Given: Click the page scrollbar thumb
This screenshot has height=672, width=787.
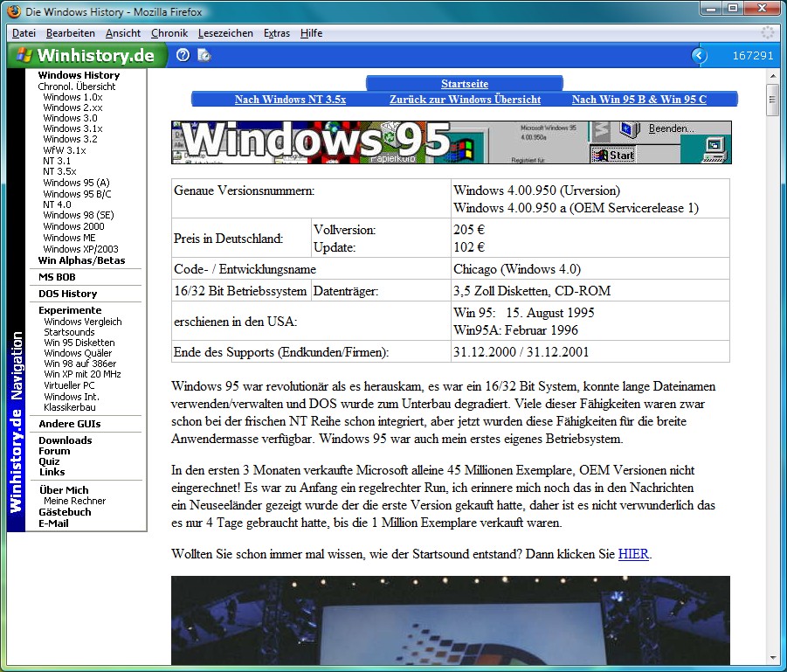Looking at the screenshot, I should (x=772, y=99).
